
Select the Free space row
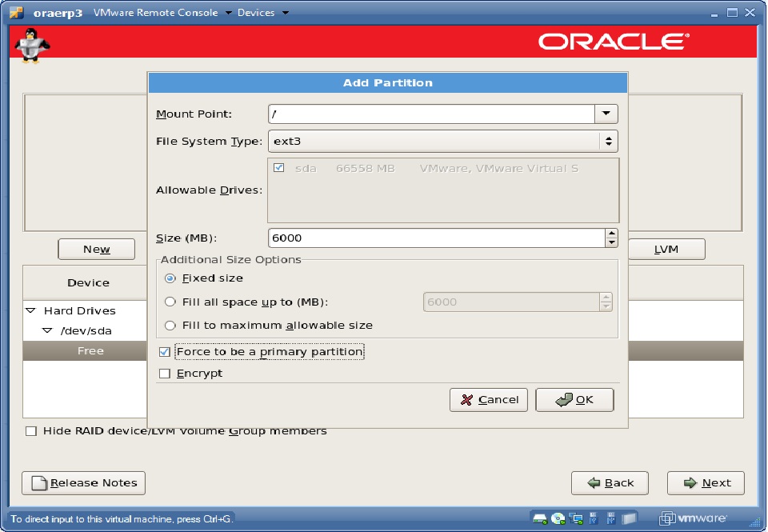tap(86, 350)
